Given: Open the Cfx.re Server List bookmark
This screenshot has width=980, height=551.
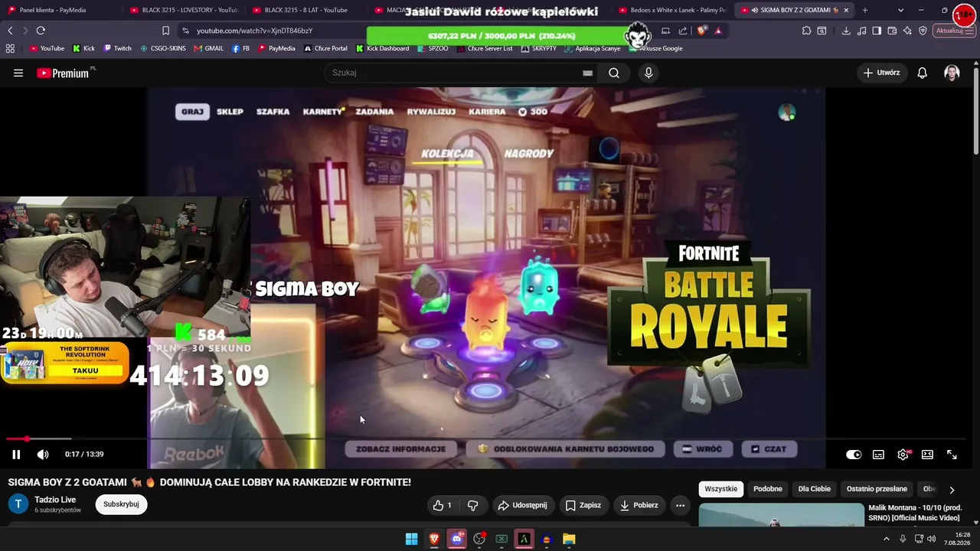Looking at the screenshot, I should point(484,48).
